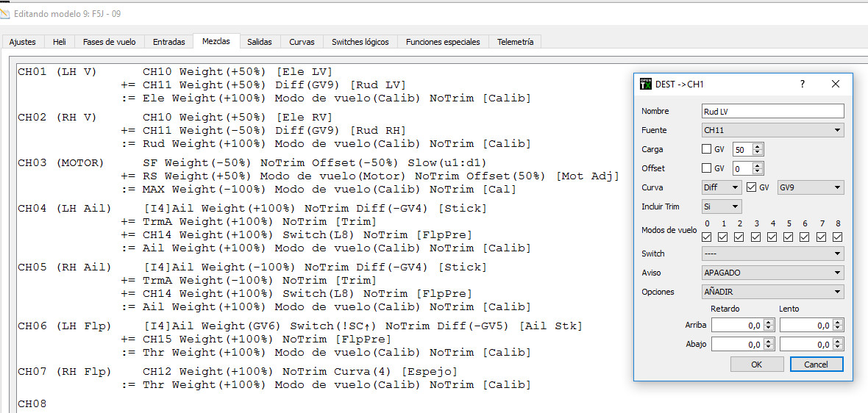
Task: Open the Curva type dropdown showing Diff
Action: [722, 187]
